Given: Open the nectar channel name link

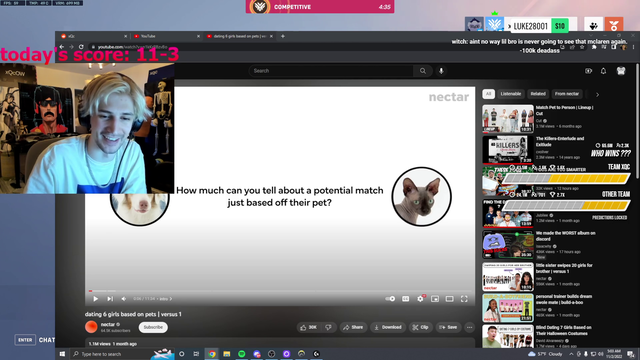Looking at the screenshot, I should pyautogui.click(x=108, y=324).
